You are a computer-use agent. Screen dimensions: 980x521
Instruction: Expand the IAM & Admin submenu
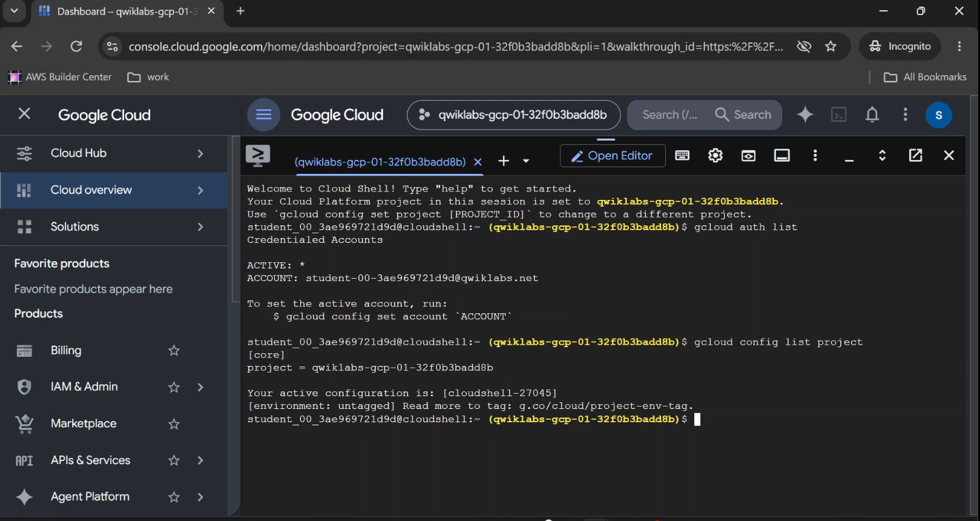(200, 387)
